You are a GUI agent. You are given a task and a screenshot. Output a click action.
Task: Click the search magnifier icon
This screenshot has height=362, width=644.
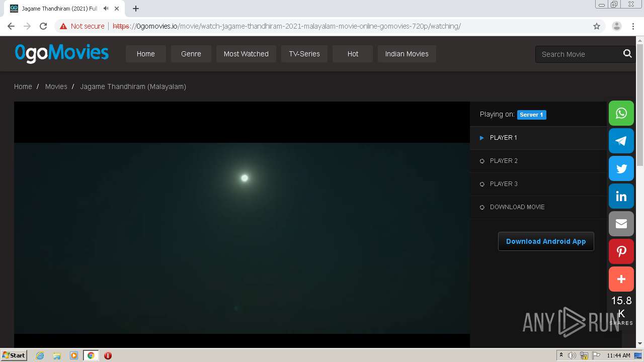pos(627,54)
